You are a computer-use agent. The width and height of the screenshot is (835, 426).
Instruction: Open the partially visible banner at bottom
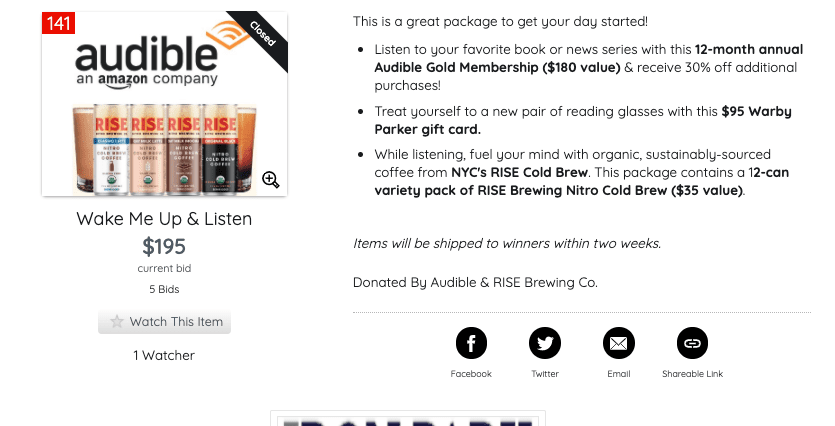pos(408,419)
